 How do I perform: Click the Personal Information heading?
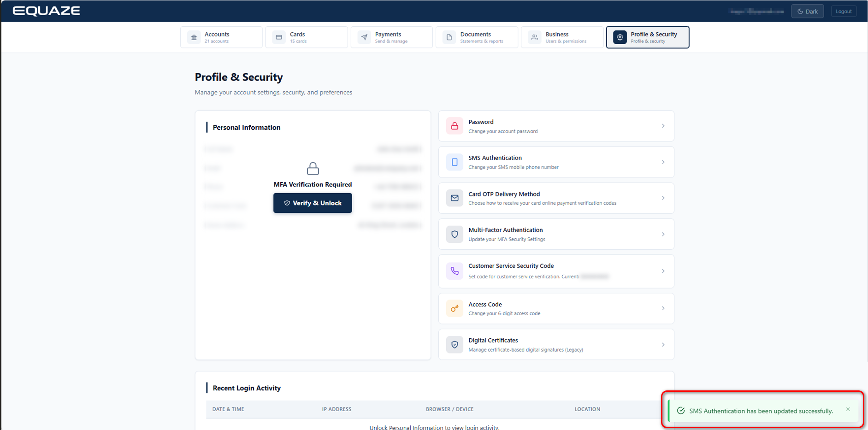coord(247,128)
